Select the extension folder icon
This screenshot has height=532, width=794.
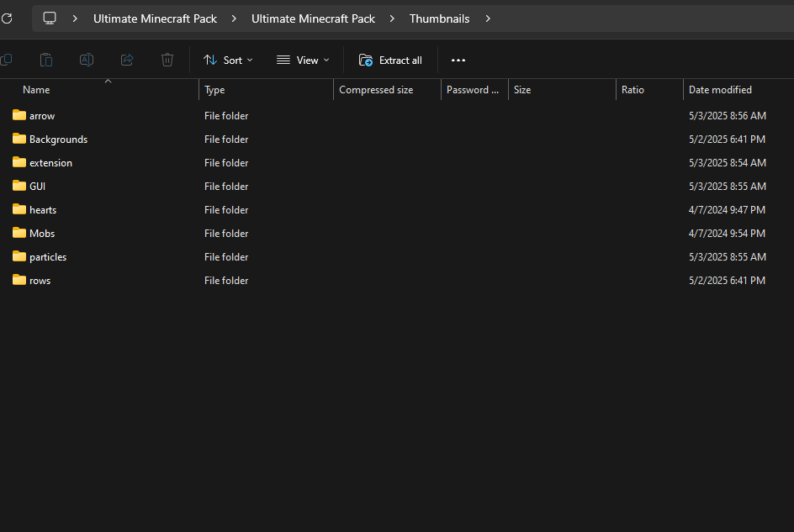[19, 162]
